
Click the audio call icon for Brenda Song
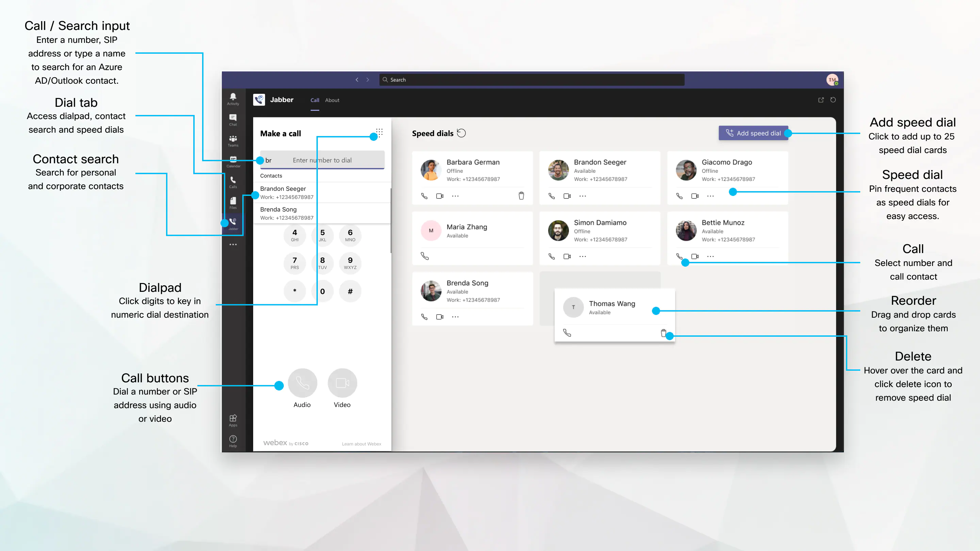tap(424, 316)
